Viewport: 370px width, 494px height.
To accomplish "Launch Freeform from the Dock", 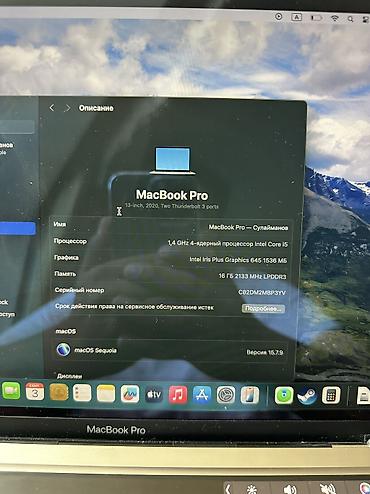I will 130,394.
